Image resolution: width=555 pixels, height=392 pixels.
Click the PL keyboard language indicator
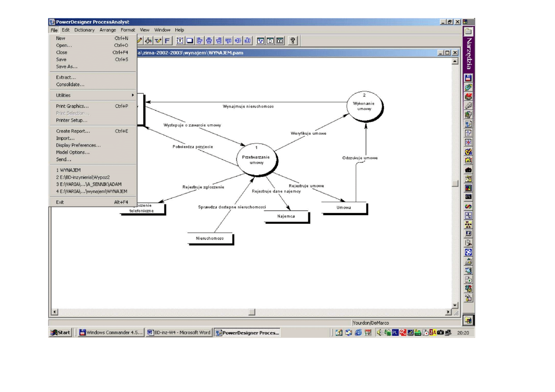395,333
